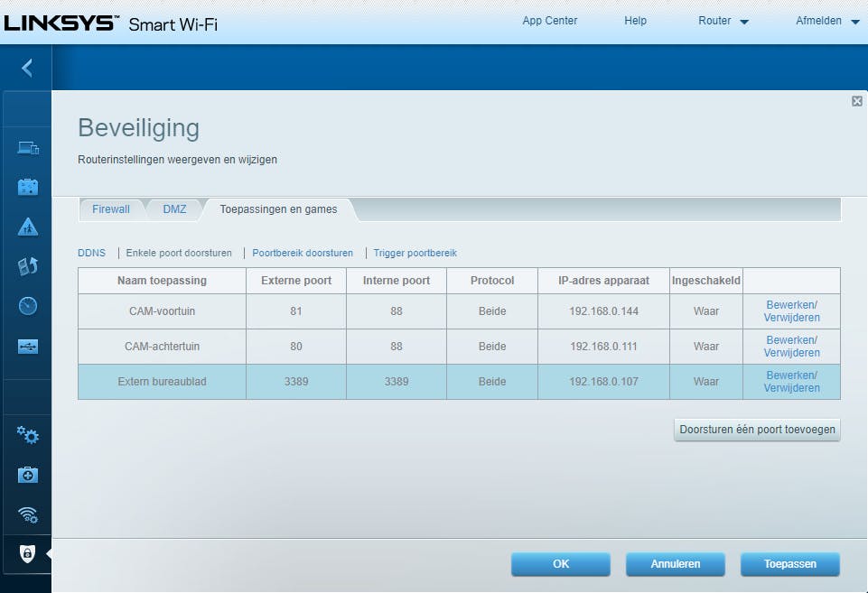Click Interne poort column header

coord(397,281)
